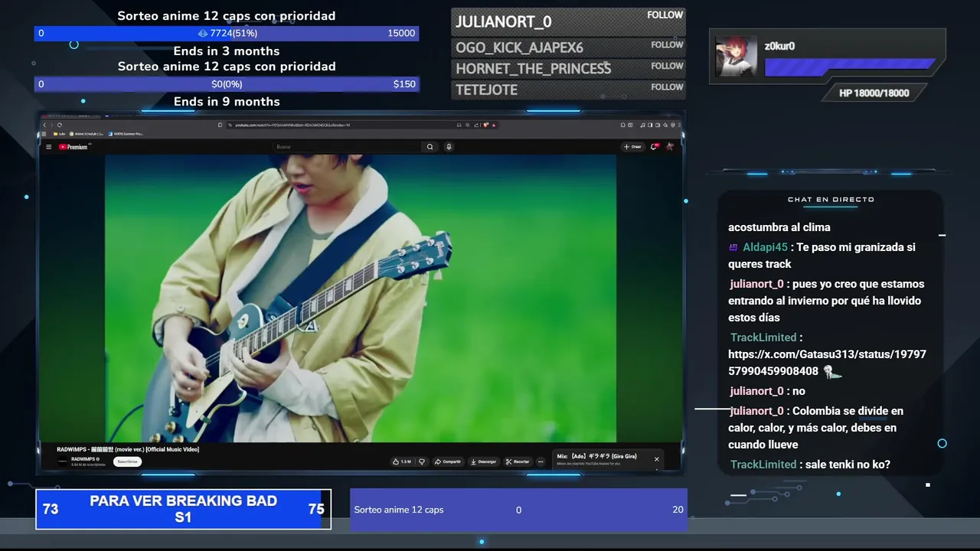The height and width of the screenshot is (551, 980).
Task: Click Aldapi45 username in chat
Action: (765, 247)
